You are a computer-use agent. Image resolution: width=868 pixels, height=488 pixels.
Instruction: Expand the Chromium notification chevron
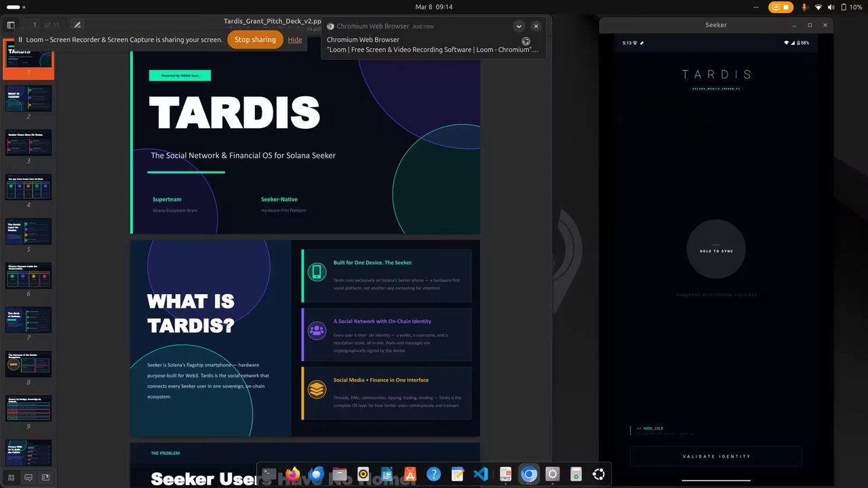[519, 26]
